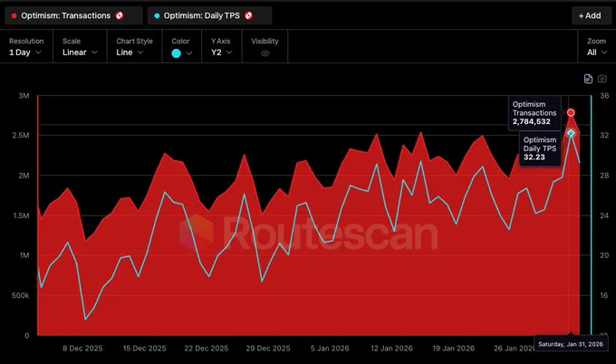Select the Optimism: Daily TPS series chip

[x=210, y=15]
